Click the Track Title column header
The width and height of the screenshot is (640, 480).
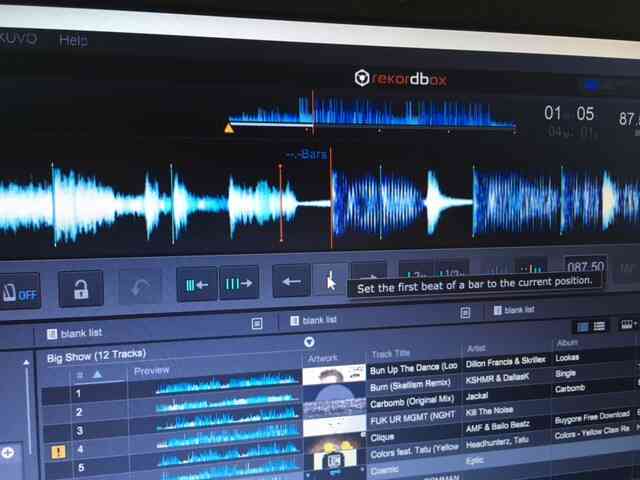[x=391, y=354]
